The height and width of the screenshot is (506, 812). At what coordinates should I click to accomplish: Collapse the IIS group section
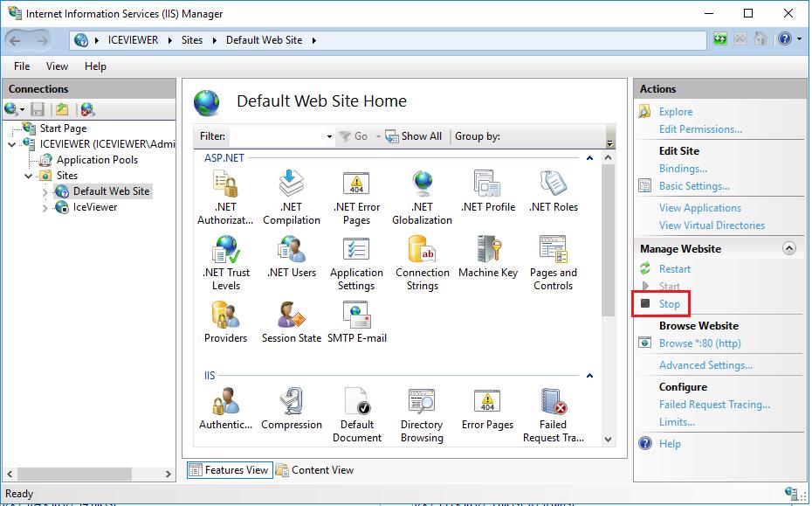pos(589,376)
